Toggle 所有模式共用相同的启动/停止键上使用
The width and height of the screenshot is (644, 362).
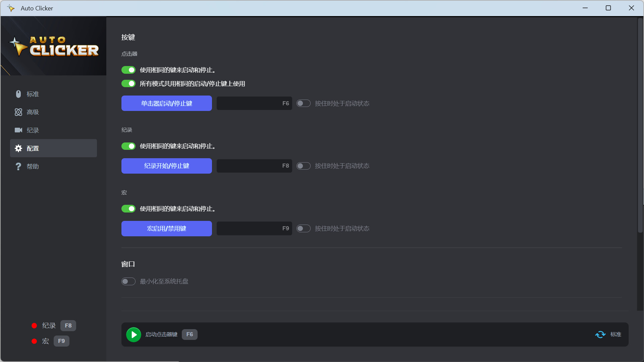coord(128,83)
